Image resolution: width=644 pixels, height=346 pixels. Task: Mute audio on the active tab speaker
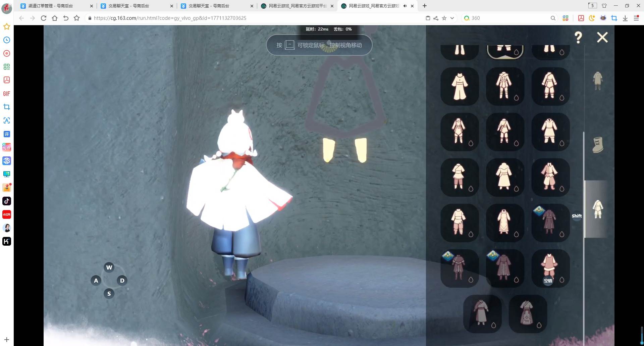(x=405, y=6)
